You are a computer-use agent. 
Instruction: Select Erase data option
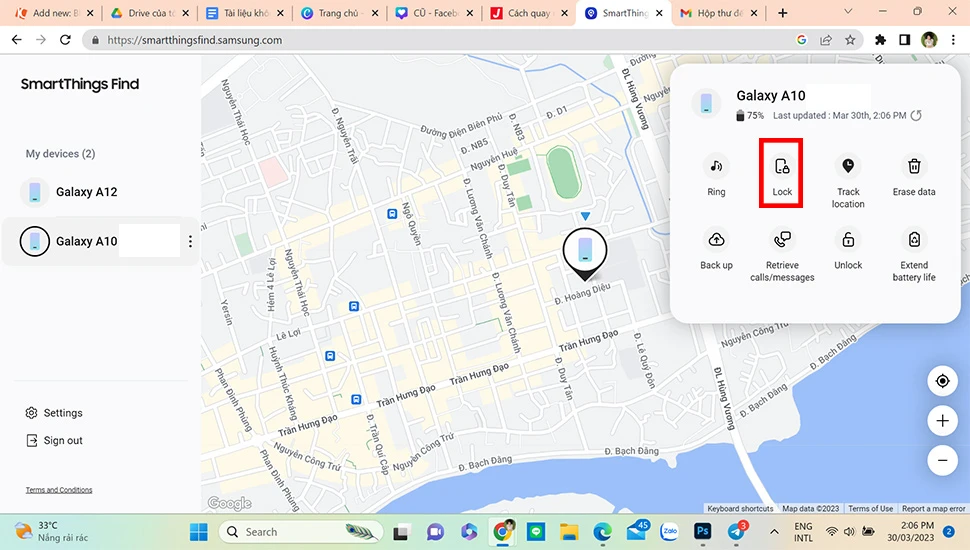coord(914,176)
